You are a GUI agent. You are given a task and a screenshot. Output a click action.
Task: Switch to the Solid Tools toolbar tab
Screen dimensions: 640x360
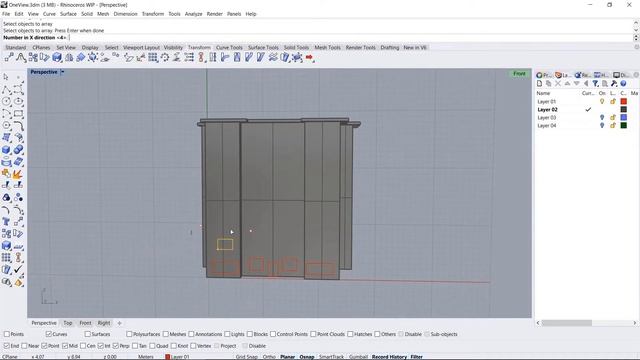tap(296, 48)
